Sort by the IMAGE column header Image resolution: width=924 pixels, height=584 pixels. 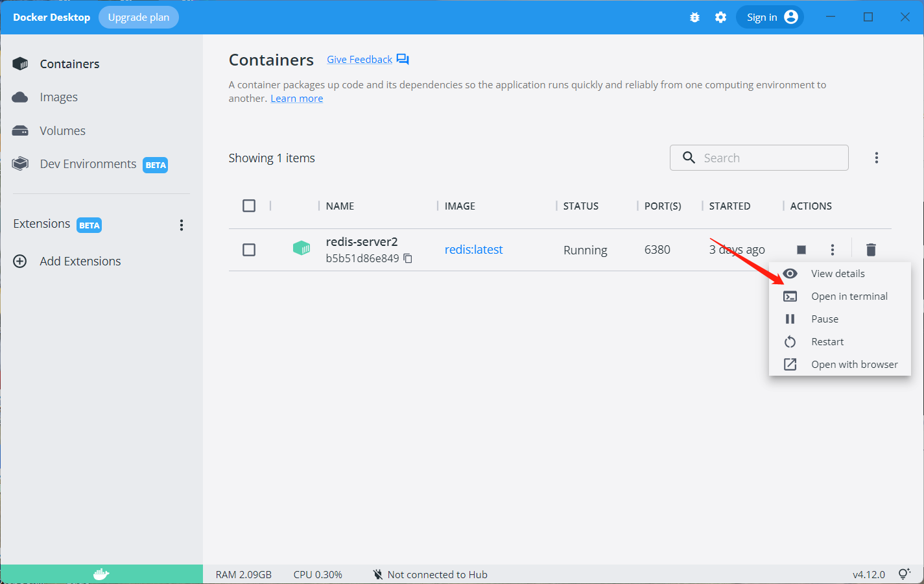tap(460, 206)
